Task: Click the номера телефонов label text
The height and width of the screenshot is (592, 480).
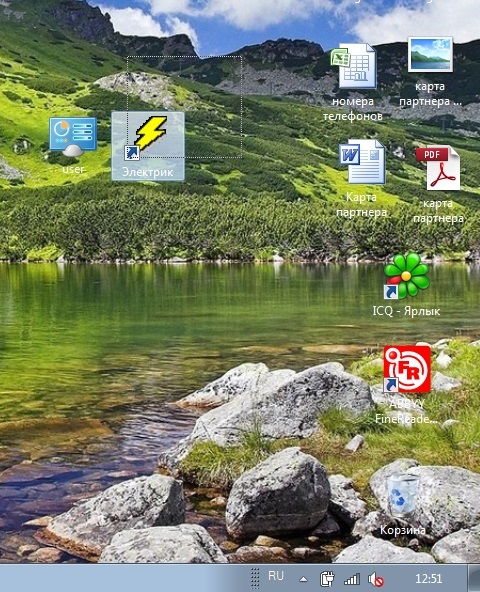Action: click(x=353, y=109)
